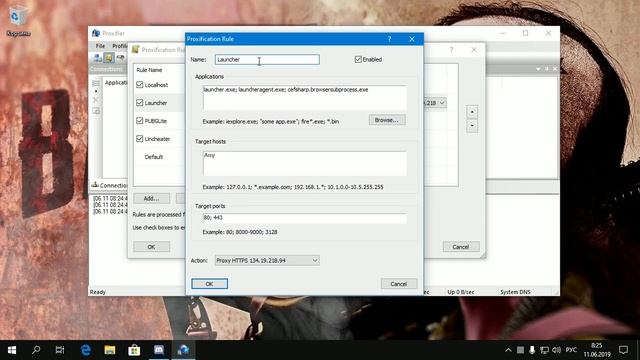This screenshot has height=360, width=640.
Task: Toggle the Enabled checkbox for this rule
Action: click(x=358, y=59)
